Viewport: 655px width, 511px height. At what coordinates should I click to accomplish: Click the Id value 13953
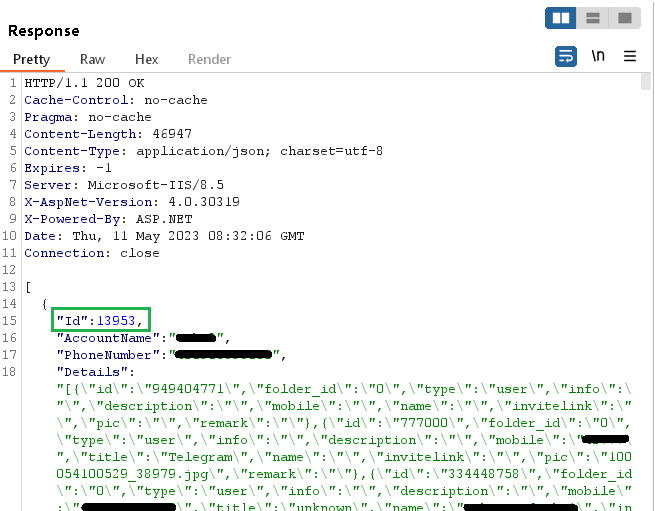(116, 321)
